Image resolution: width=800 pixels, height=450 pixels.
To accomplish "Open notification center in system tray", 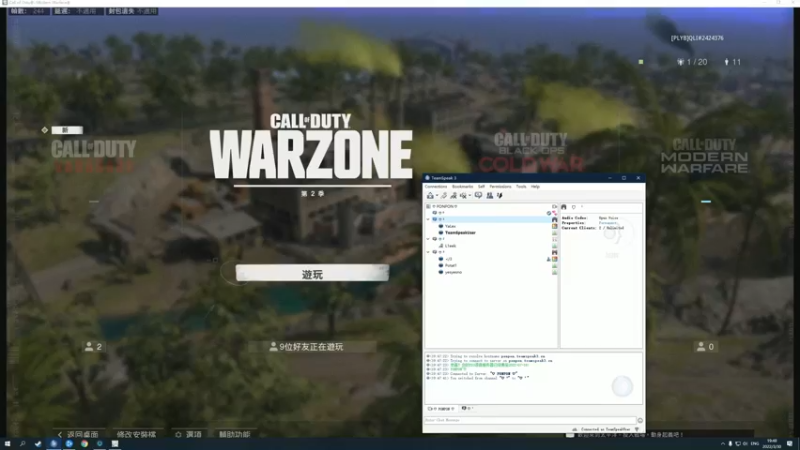I will pos(789,444).
